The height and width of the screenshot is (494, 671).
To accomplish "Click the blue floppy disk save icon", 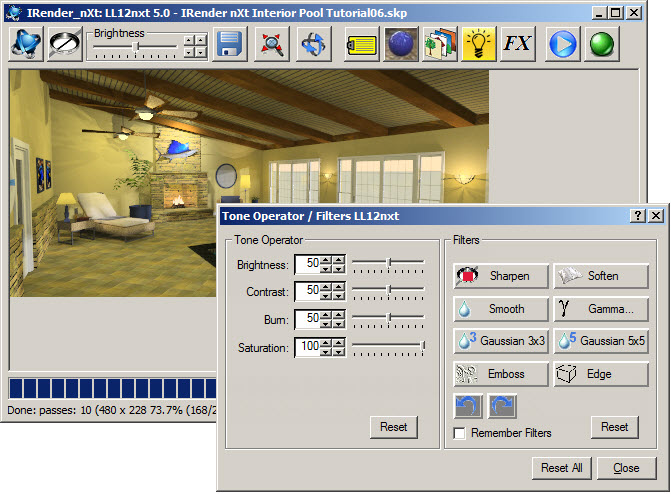I will click(x=229, y=45).
